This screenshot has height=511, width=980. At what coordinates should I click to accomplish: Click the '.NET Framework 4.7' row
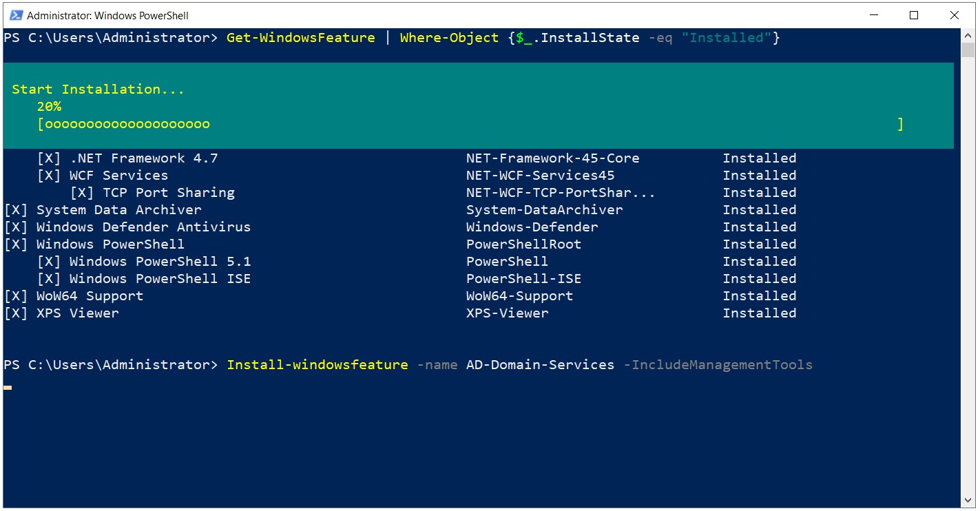point(417,158)
